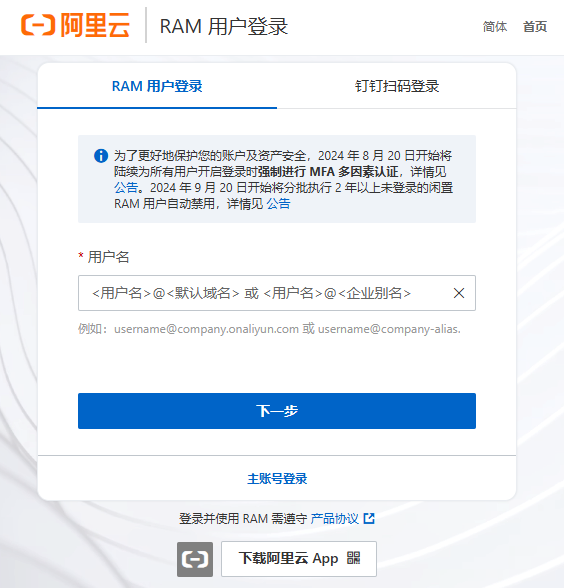This screenshot has width=564, height=588.
Task: Click the gray Alibaba Cloud app icon
Action: click(195, 560)
